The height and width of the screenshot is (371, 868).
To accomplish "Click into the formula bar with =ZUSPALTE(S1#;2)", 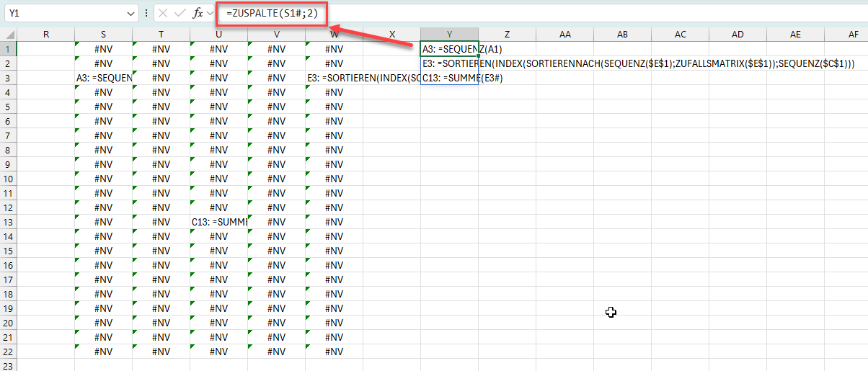I will pyautogui.click(x=505, y=13).
